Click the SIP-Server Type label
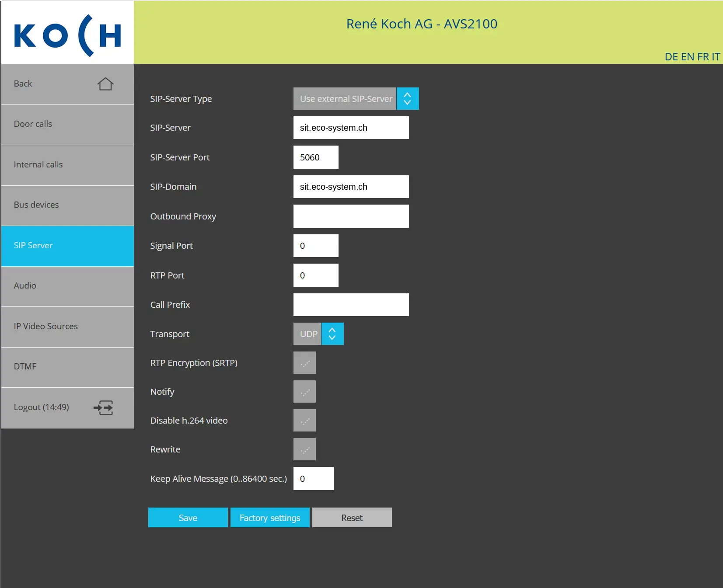The height and width of the screenshot is (588, 723). pyautogui.click(x=181, y=99)
